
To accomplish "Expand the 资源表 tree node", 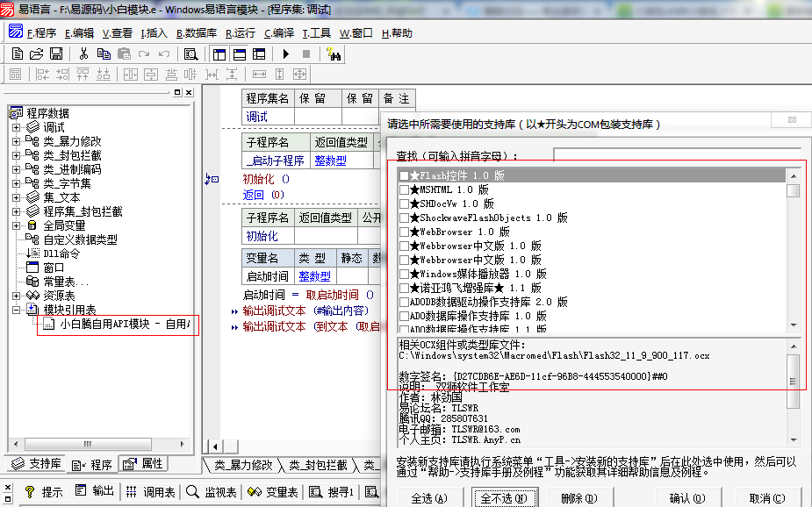I will [16, 296].
